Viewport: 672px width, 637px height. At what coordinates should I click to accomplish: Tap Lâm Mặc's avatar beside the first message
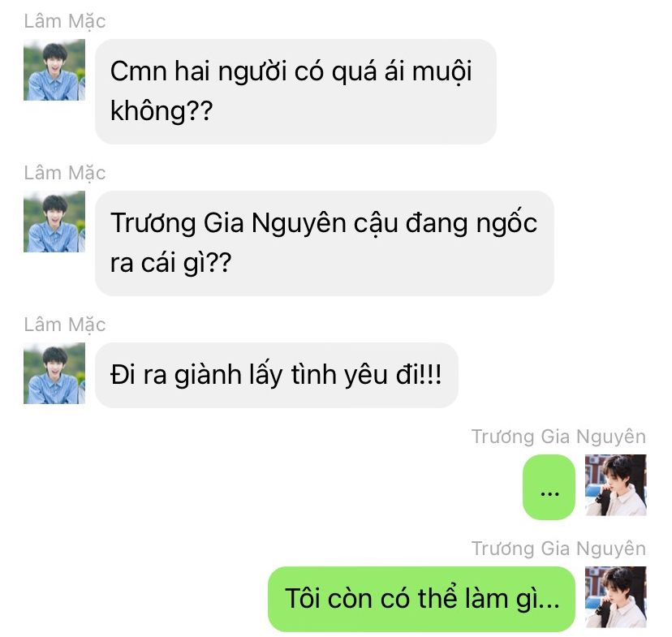[54, 70]
